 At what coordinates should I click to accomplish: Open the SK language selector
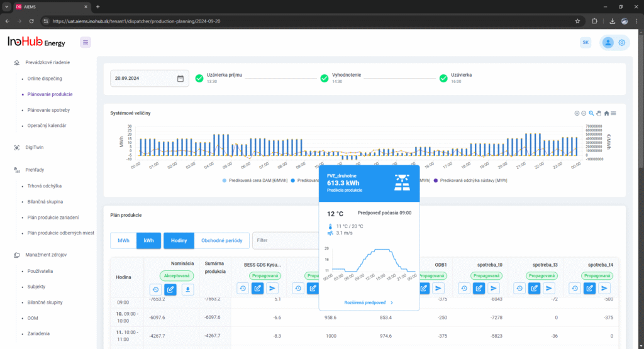point(586,42)
